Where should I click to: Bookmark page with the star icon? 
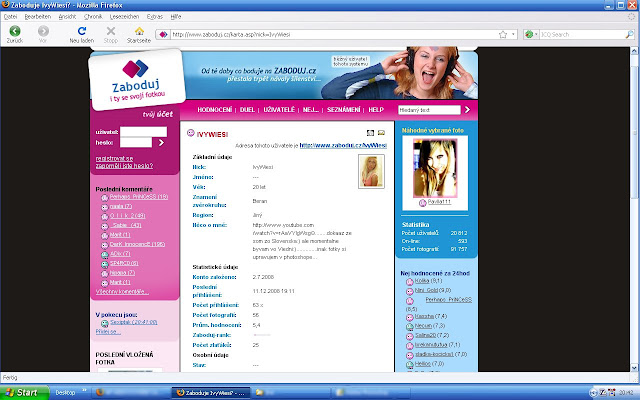(x=503, y=35)
